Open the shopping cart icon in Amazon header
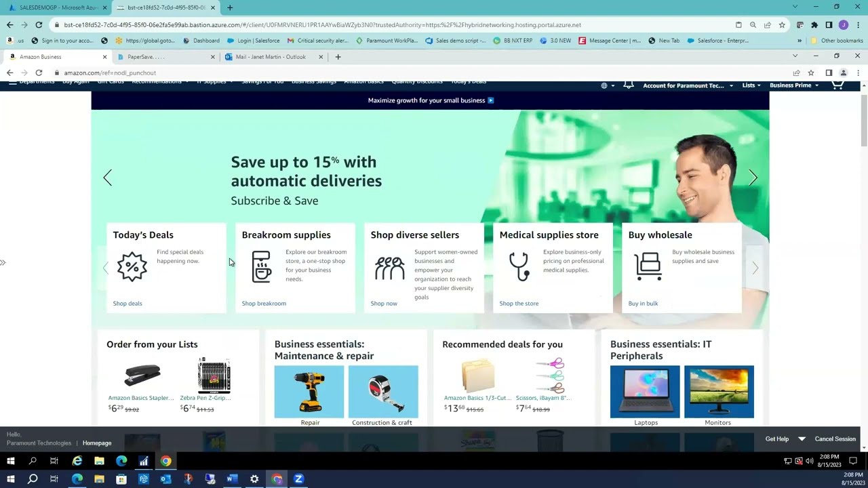Viewport: 868px width, 488px height. [x=837, y=85]
